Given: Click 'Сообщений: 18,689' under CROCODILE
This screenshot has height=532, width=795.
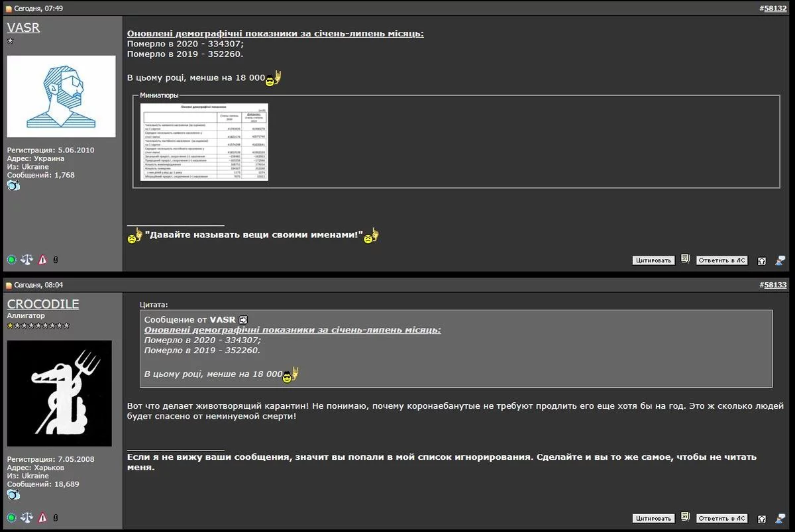Looking at the screenshot, I should pos(43,484).
